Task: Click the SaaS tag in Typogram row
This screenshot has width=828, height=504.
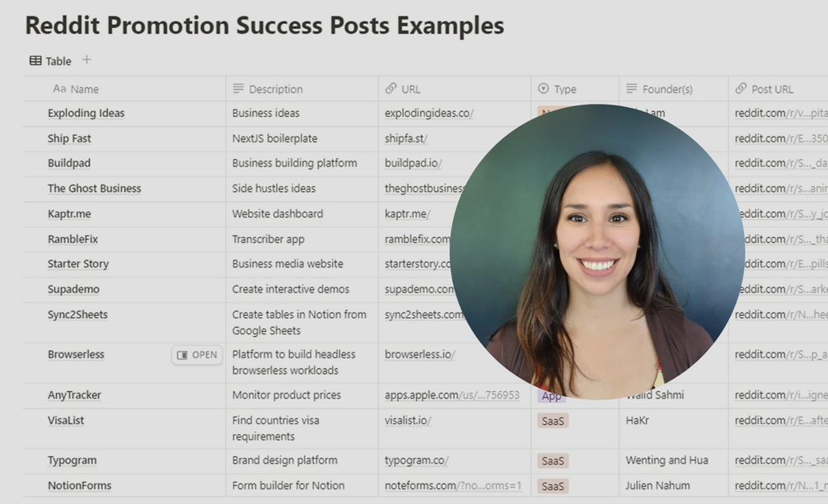Action: [553, 460]
